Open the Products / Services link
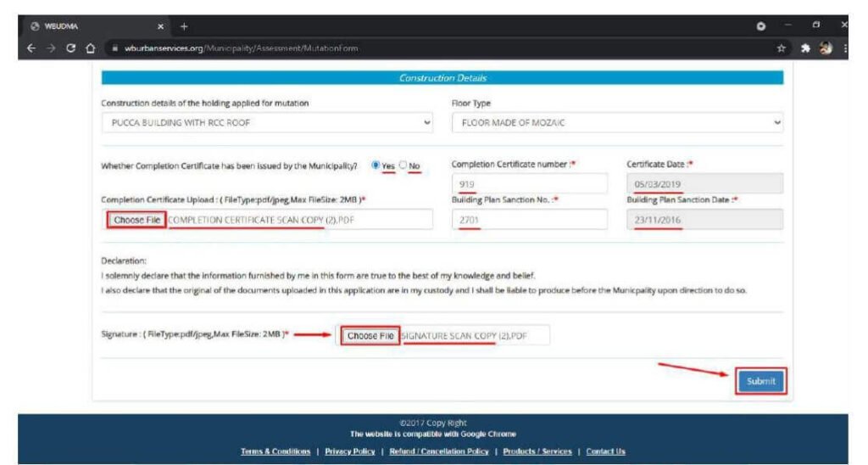This screenshot has height=465, width=868. pyautogui.click(x=537, y=451)
